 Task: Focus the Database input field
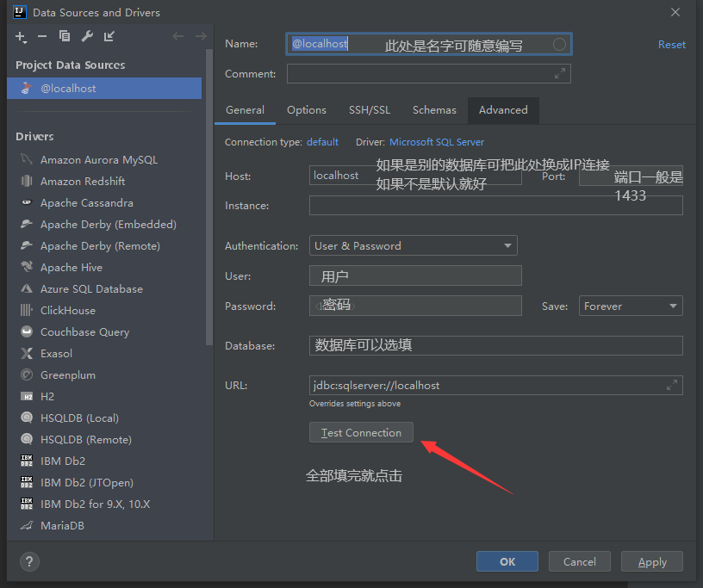coord(496,345)
